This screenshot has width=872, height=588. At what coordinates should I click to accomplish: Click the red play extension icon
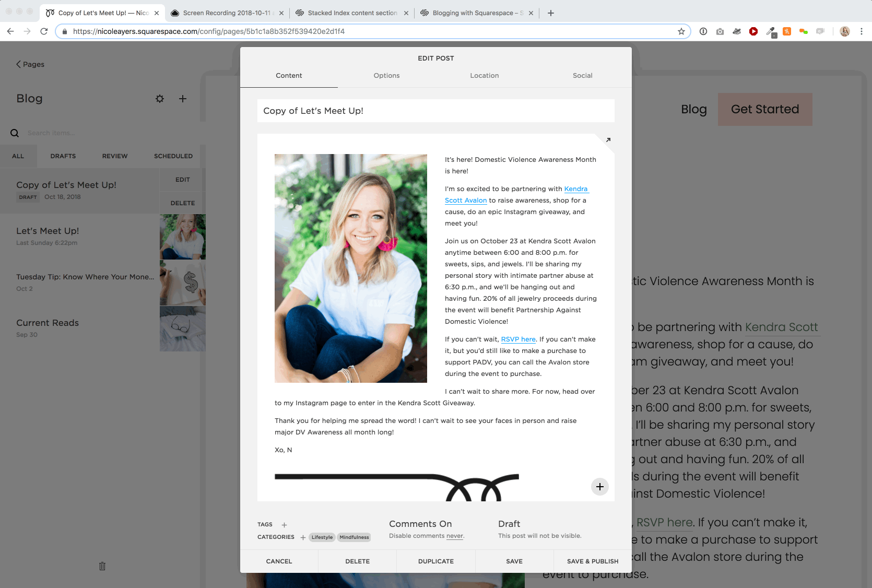coord(753,31)
